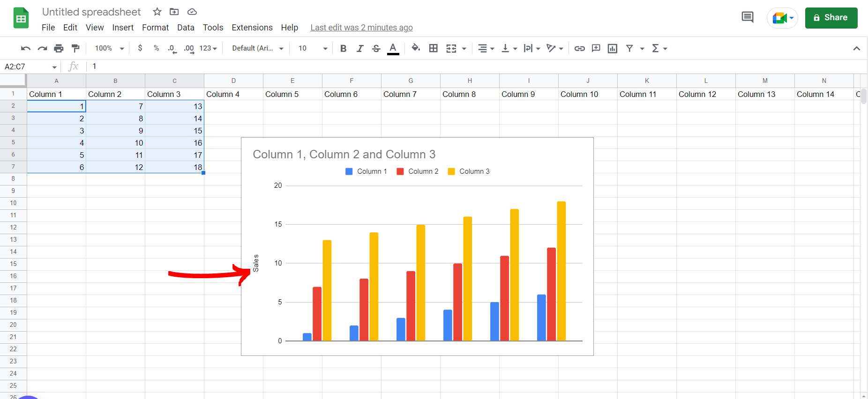
Task: Toggle italic formatting
Action: point(359,48)
